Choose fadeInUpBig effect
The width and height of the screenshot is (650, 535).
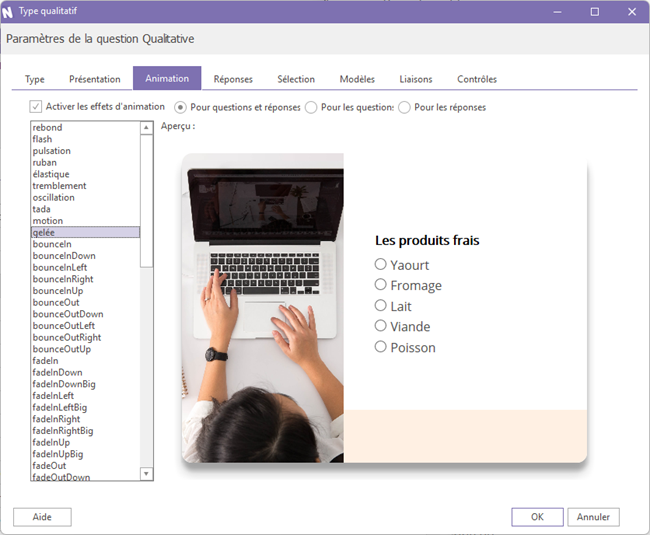click(86, 454)
